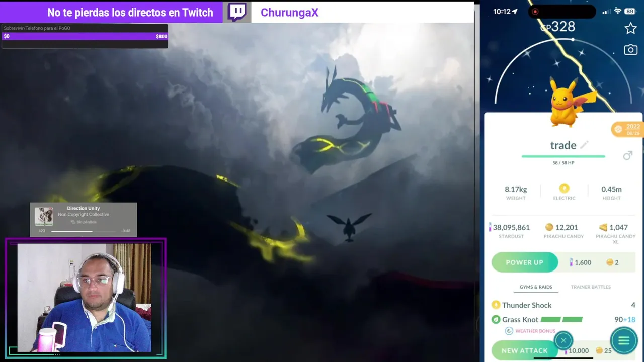Tap the Pikachu Candy XL icon

click(x=603, y=228)
